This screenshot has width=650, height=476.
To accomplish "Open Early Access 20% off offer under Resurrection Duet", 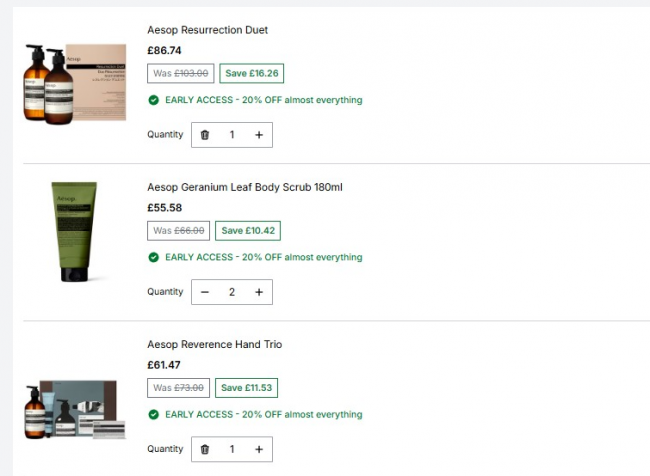I will point(264,100).
